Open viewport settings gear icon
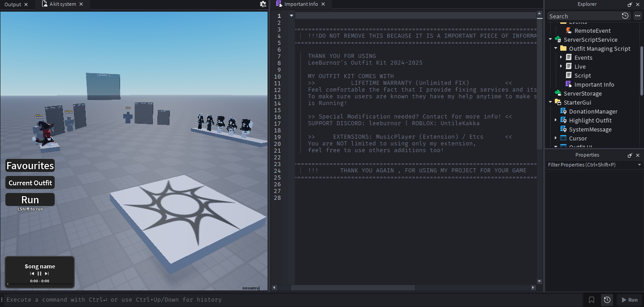 pos(263,4)
